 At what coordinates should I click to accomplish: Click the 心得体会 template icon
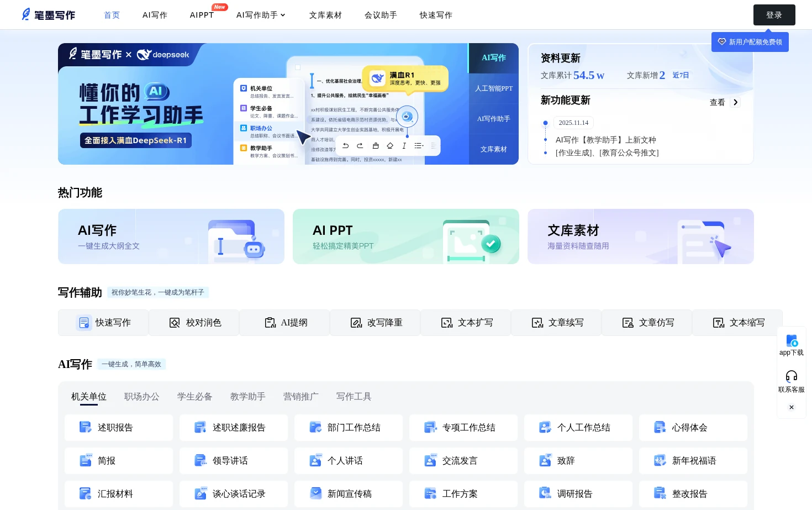click(x=660, y=427)
